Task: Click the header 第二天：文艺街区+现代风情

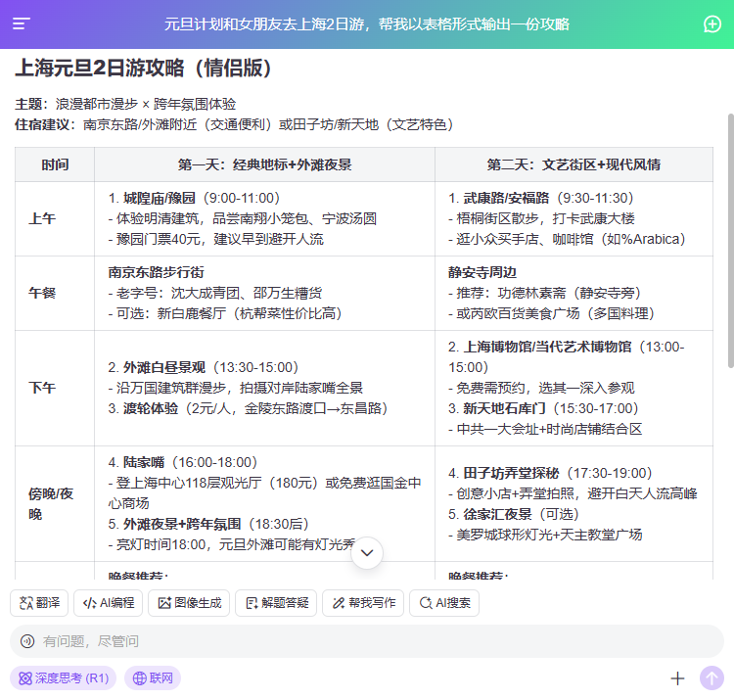Action: (573, 164)
